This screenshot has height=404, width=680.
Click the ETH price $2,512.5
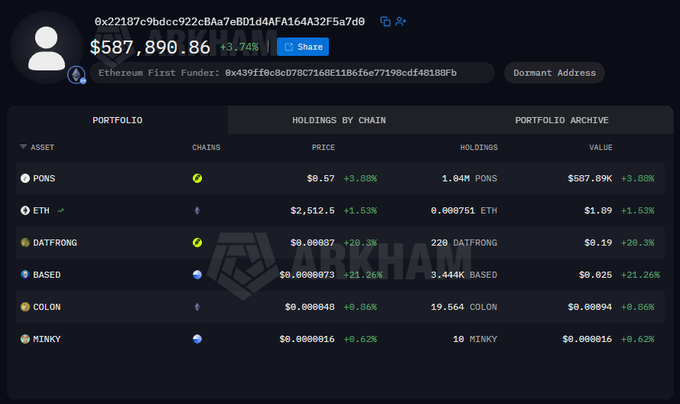pyautogui.click(x=312, y=210)
